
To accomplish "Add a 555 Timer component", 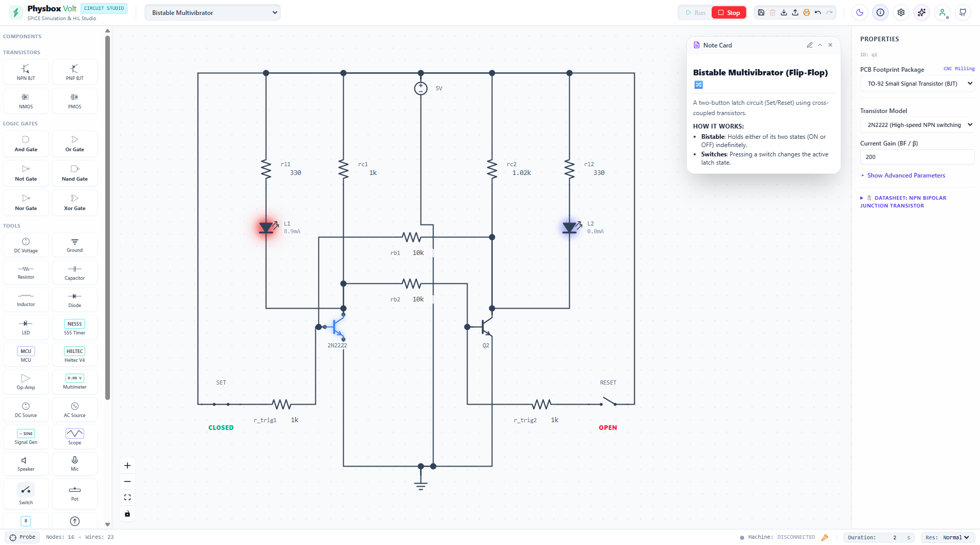I will click(x=74, y=327).
